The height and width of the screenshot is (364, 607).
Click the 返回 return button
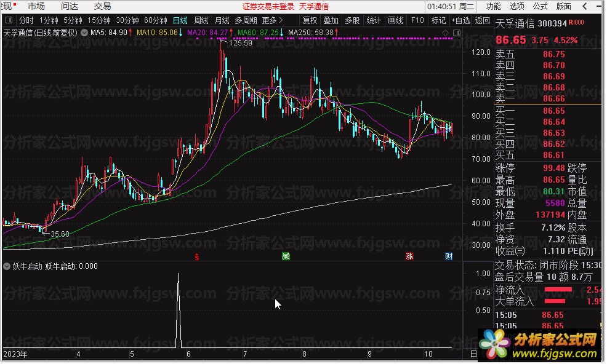click(483, 20)
